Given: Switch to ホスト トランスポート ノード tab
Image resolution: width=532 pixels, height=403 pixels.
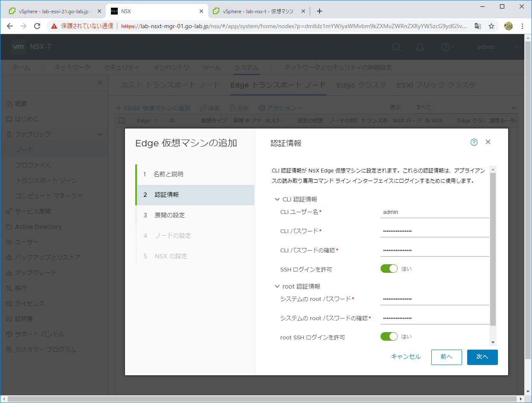Looking at the screenshot, I should [x=170, y=85].
